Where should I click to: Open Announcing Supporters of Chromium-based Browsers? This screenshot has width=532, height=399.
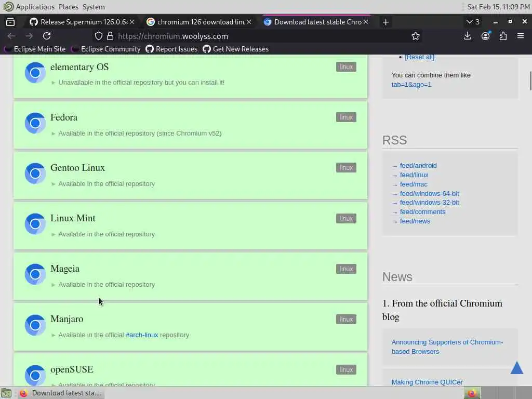coord(447,347)
